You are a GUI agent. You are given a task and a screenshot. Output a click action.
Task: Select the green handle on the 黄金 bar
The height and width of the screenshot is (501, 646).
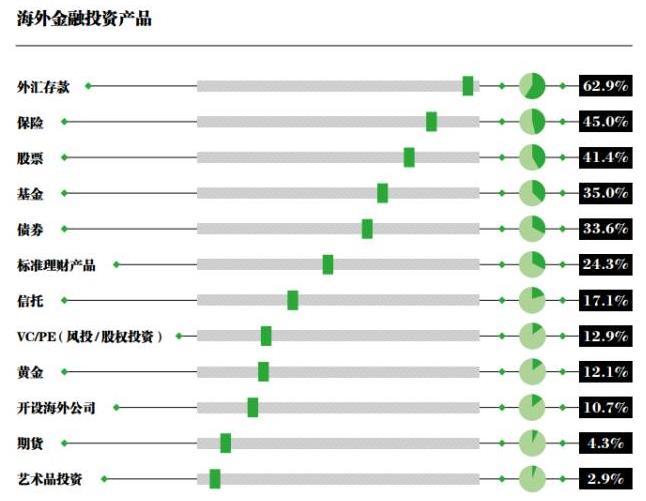(263, 372)
